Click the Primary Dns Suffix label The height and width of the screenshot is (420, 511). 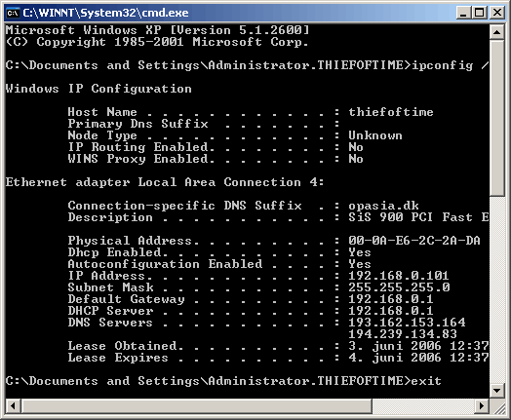tap(138, 124)
